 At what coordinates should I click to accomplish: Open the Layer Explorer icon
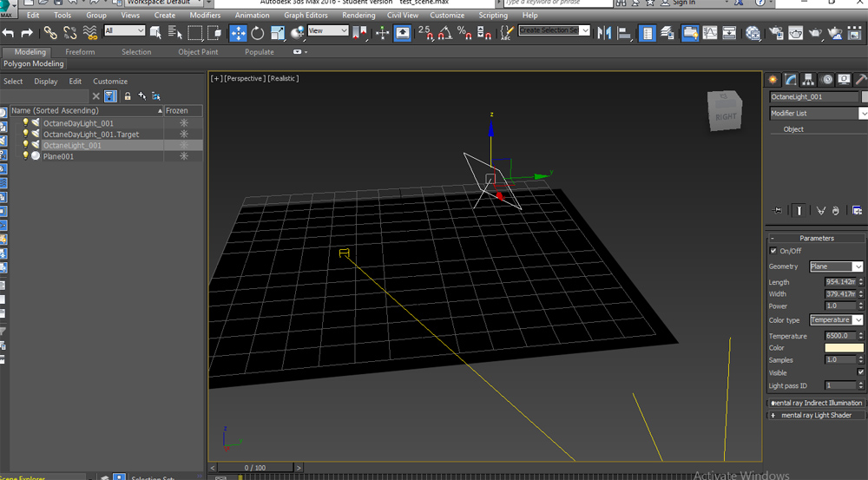click(x=667, y=33)
